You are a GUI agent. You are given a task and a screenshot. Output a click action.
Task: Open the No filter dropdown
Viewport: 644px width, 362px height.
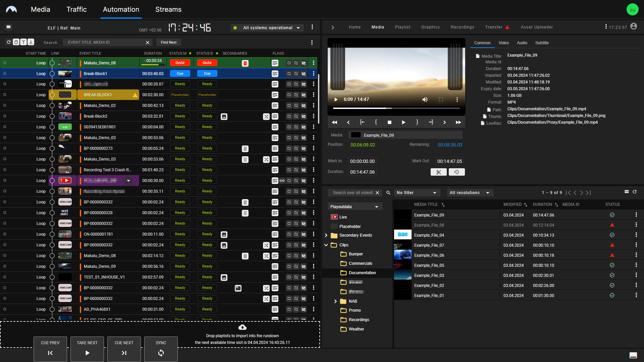pyautogui.click(x=417, y=193)
